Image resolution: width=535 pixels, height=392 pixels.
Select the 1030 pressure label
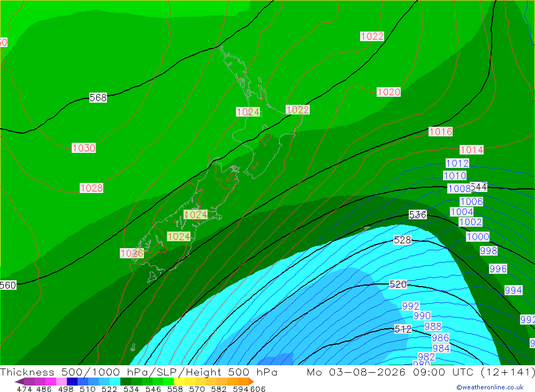click(83, 148)
